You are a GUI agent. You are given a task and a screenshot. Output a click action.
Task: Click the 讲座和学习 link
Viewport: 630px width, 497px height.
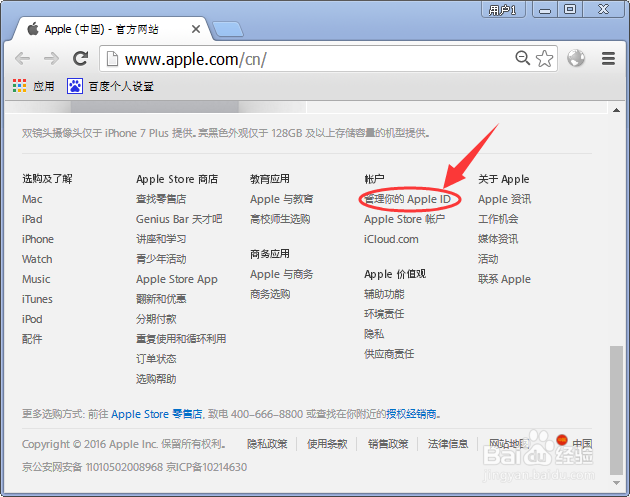[x=161, y=239]
